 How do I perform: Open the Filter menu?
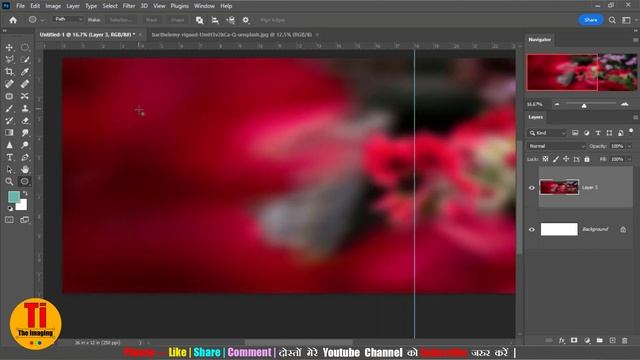[x=129, y=6]
